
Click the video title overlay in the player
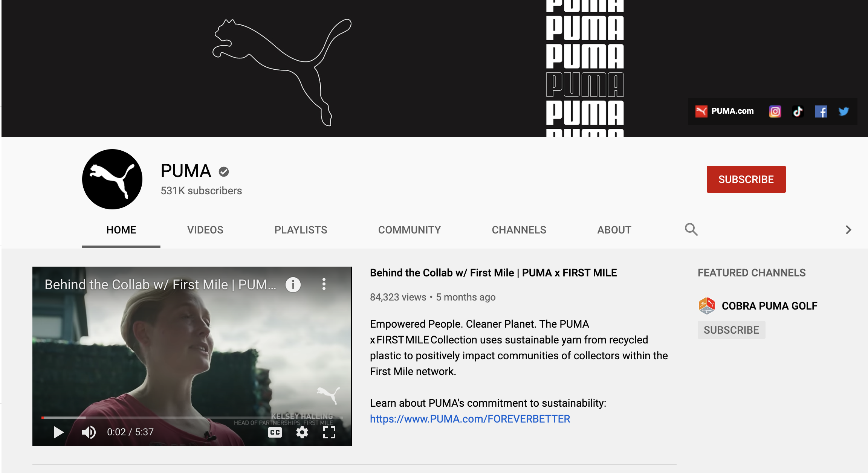point(160,285)
